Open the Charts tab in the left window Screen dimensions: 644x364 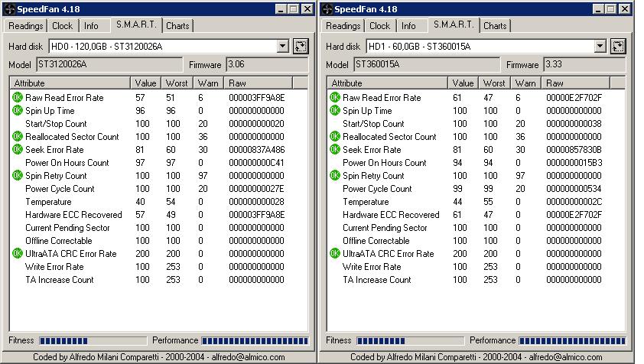(177, 26)
